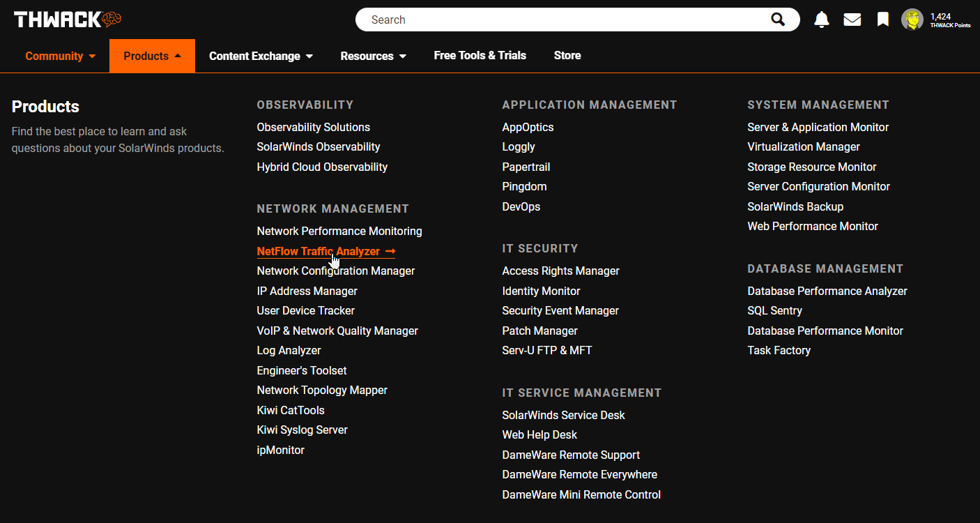The width and height of the screenshot is (980, 523).
Task: Collapse the Products dropdown menu
Action: pos(152,56)
